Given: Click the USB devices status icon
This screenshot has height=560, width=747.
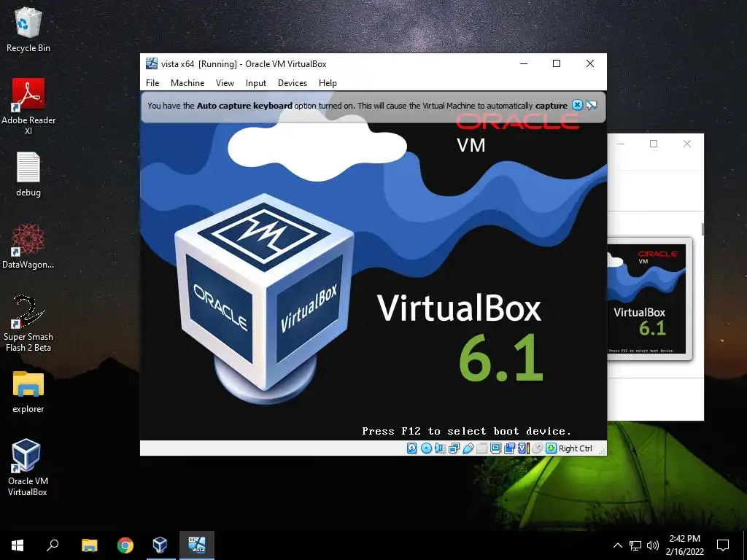Looking at the screenshot, I should tap(468, 448).
